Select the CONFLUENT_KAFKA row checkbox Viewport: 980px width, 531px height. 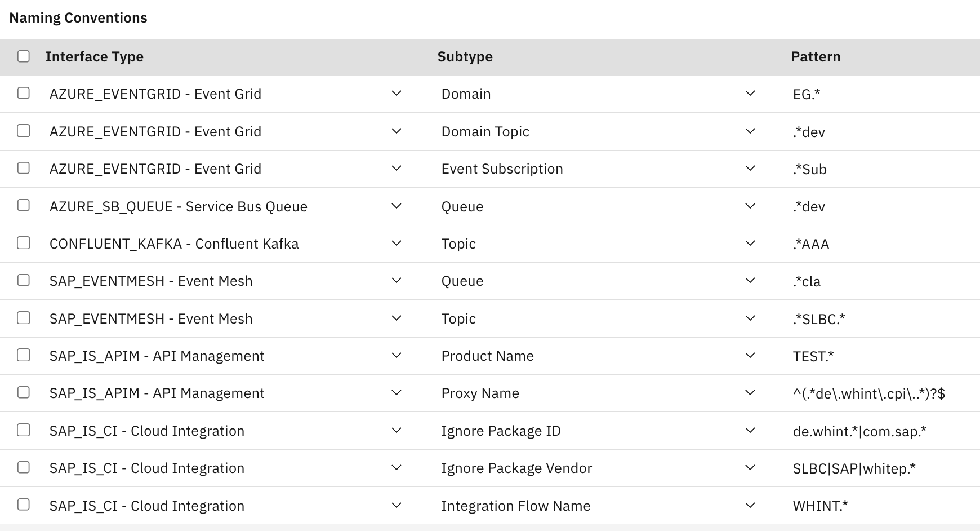point(24,243)
